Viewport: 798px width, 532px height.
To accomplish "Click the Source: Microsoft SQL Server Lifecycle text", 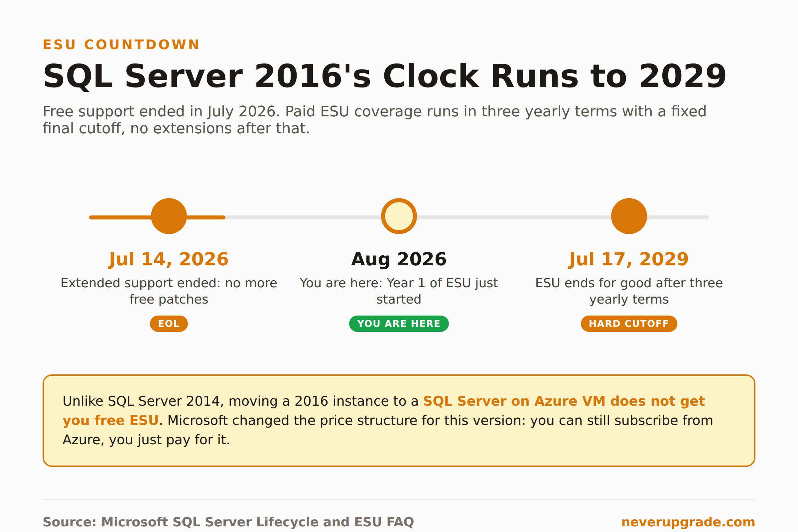I will click(228, 522).
